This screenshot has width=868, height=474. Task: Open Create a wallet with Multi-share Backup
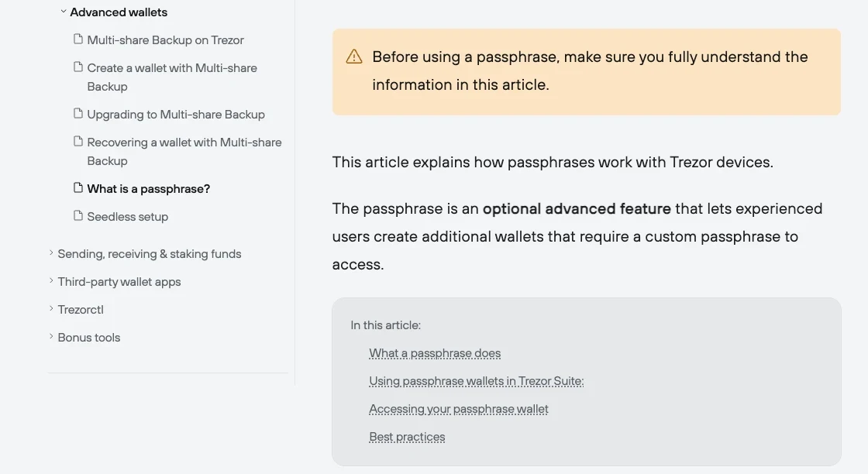(172, 77)
